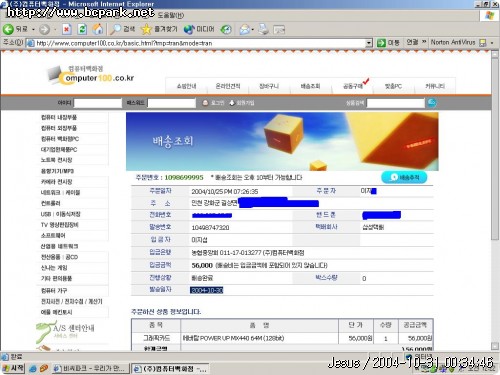Click the deposit amount 56,000 text
The height and width of the screenshot is (375, 500).
coord(202,265)
